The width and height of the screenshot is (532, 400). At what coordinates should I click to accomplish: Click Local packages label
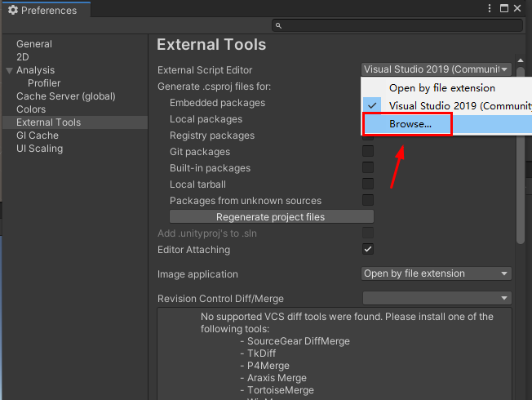coord(206,119)
